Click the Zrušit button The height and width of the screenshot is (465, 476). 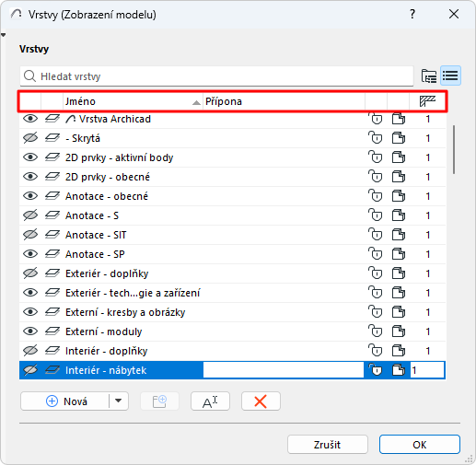tap(328, 445)
